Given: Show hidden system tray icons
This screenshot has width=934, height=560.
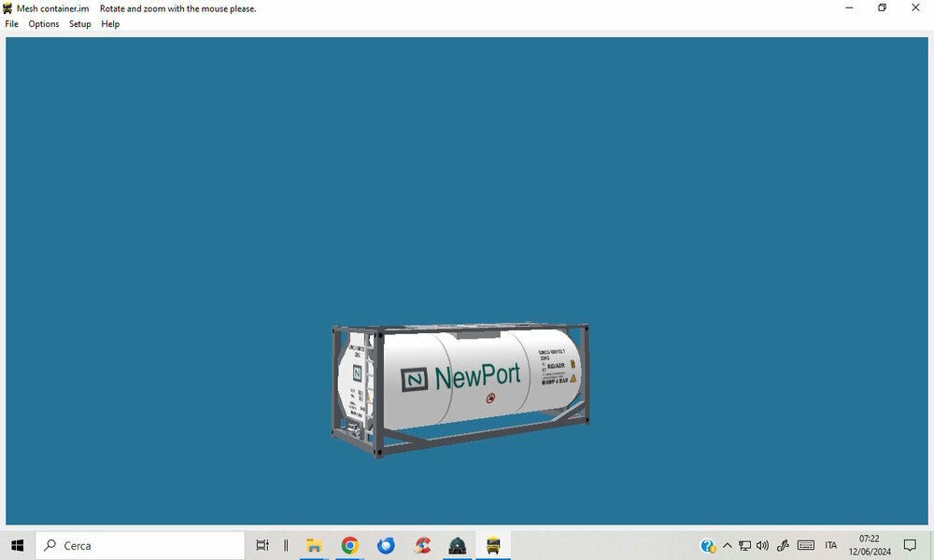Looking at the screenshot, I should click(x=728, y=546).
